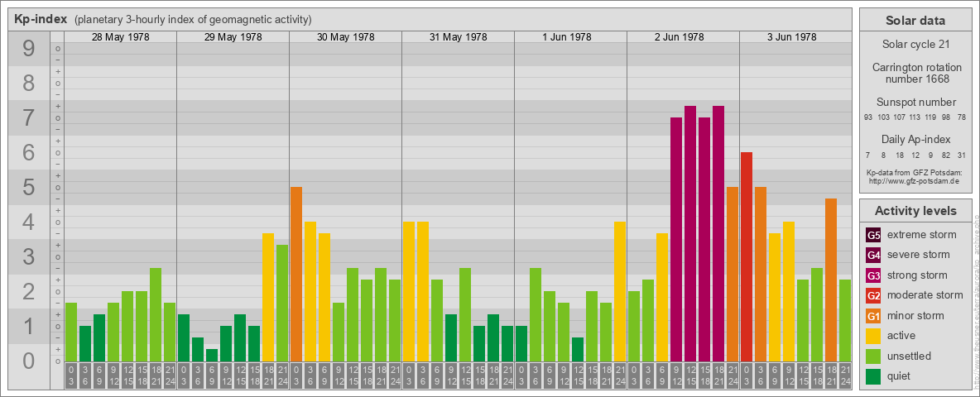
Task: Click Daily Ap-index value 18
Action: (x=900, y=155)
